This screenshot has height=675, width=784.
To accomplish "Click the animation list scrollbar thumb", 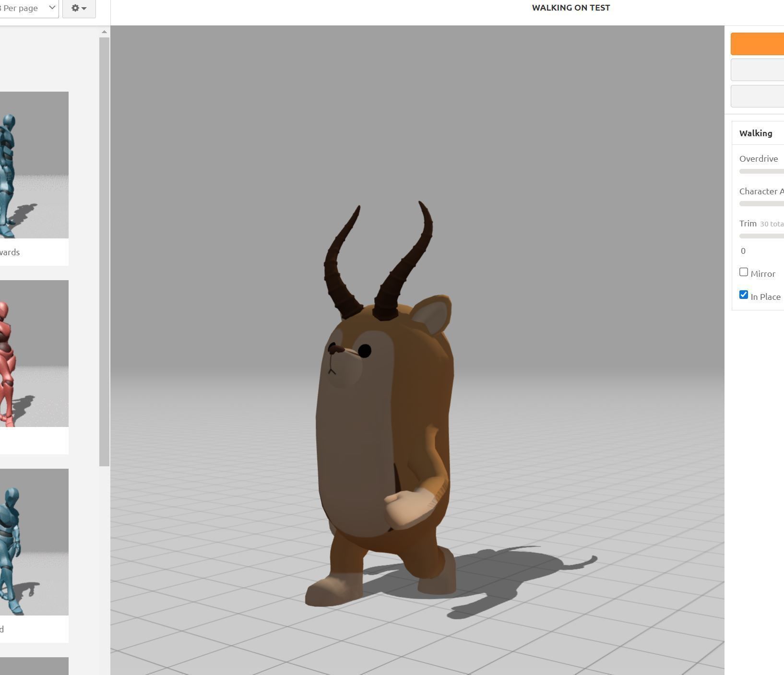I will (104, 251).
